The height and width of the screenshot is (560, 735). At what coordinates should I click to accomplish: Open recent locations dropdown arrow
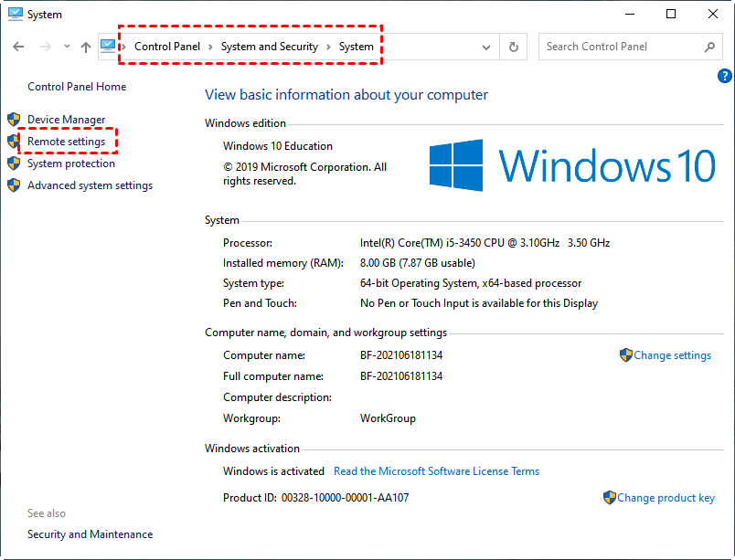tap(67, 47)
